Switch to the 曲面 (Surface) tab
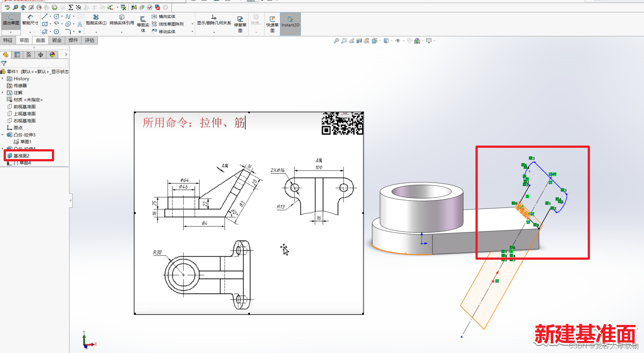Image resolution: width=644 pixels, height=353 pixels. [x=41, y=40]
